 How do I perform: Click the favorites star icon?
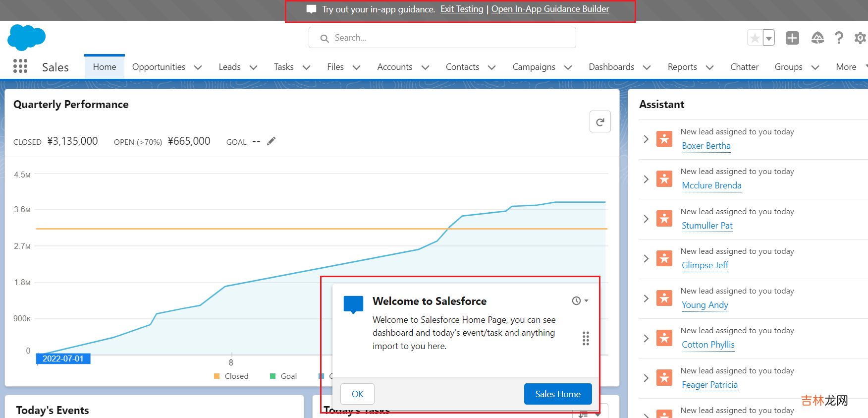click(755, 38)
